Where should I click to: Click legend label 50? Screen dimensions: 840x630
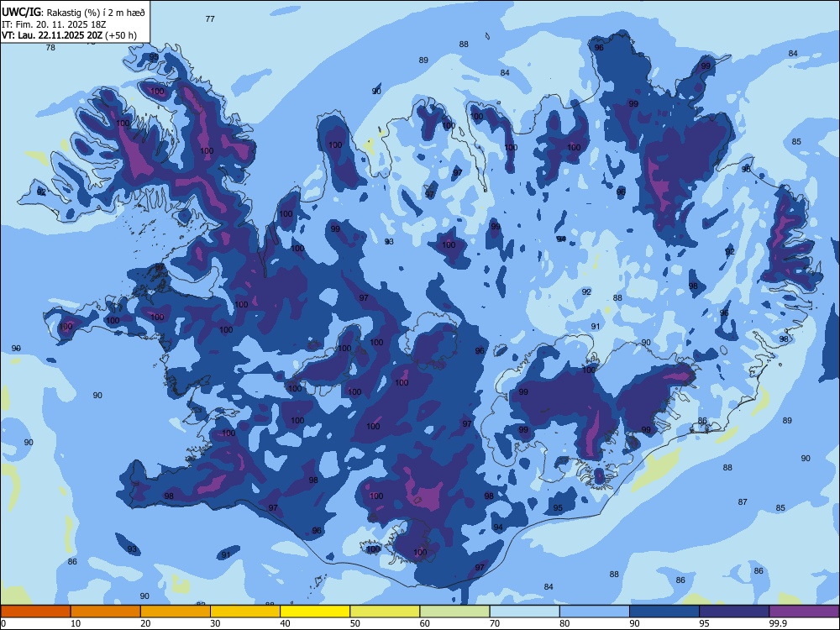coord(355,623)
